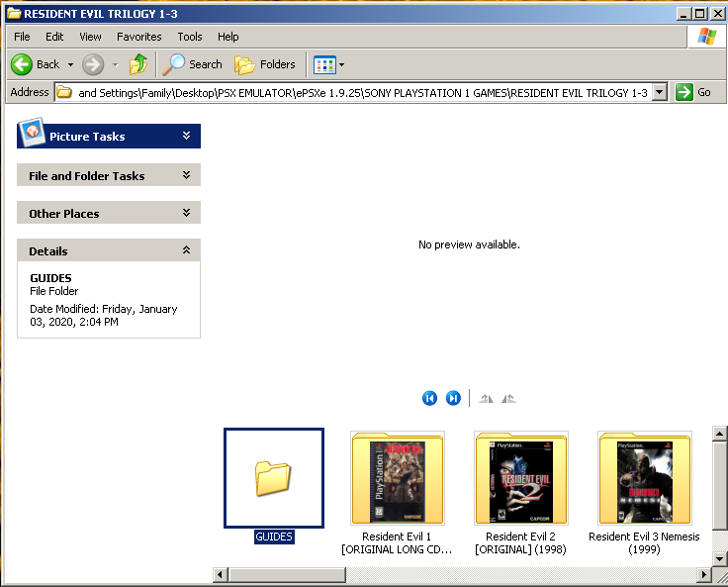
Task: Open the Back history dropdown arrow
Action: pyautogui.click(x=70, y=64)
